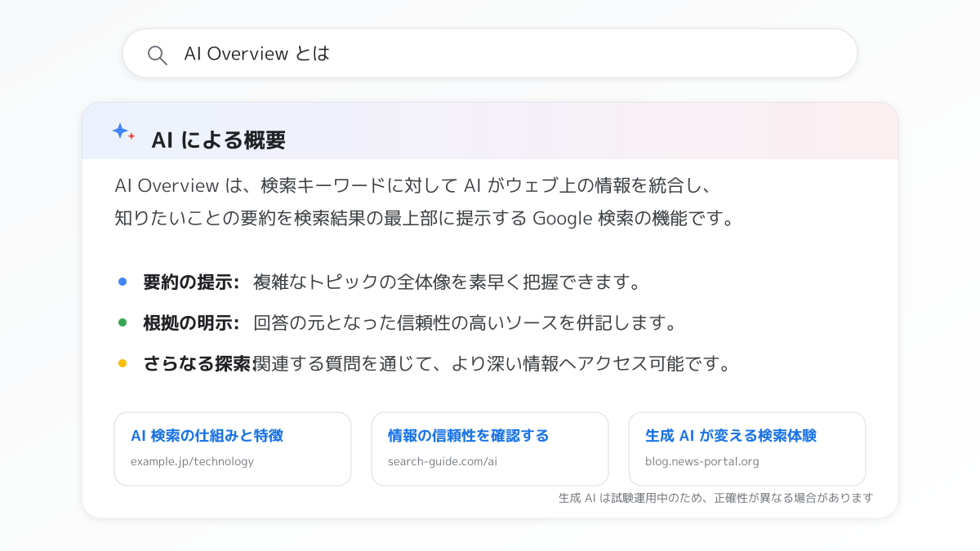
Task: Click the sentence starting 知りたいことの要約を
Action: click(424, 219)
